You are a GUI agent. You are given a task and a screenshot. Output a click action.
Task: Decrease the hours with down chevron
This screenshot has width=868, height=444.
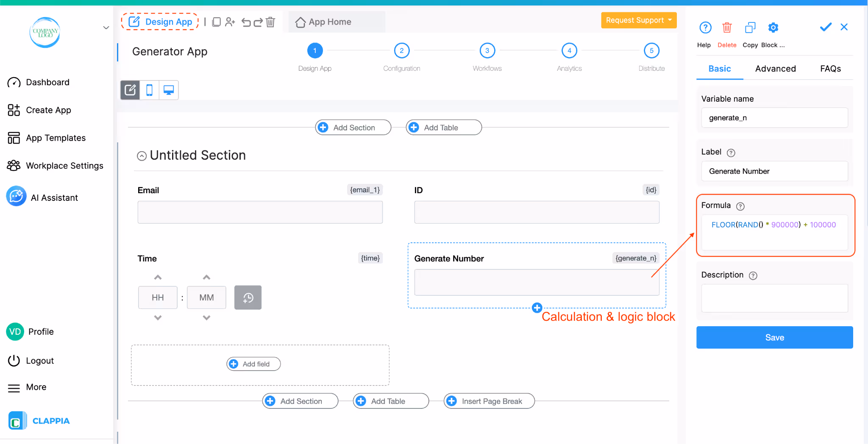pos(158,317)
